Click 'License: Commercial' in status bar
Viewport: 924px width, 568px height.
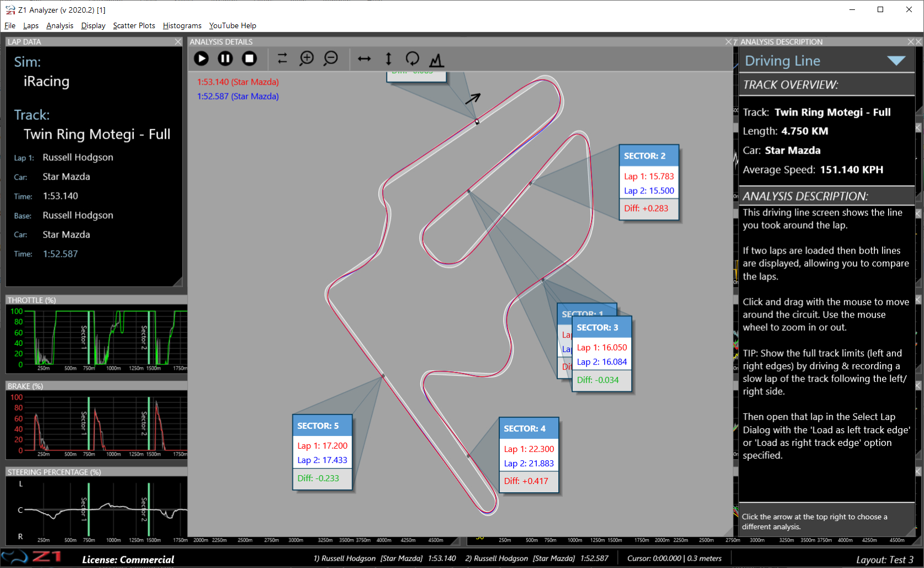128,560
